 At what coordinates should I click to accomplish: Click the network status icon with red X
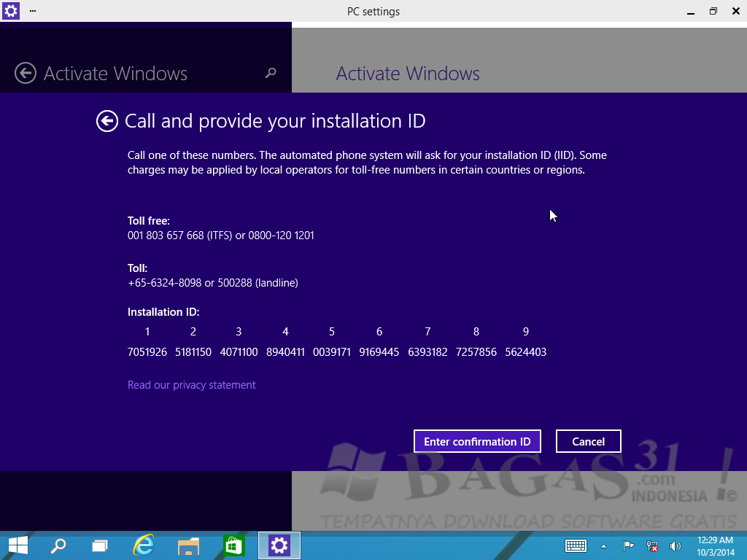651,545
